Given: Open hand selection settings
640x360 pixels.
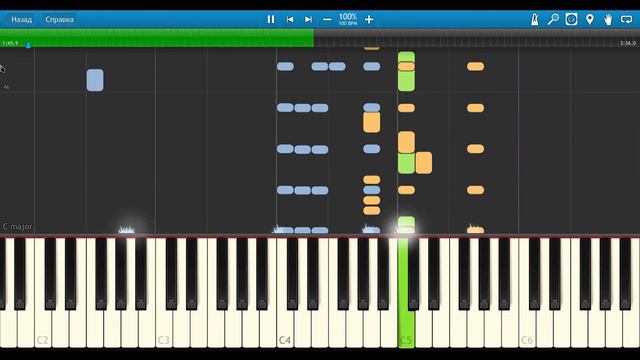Looking at the screenshot, I should (608, 19).
